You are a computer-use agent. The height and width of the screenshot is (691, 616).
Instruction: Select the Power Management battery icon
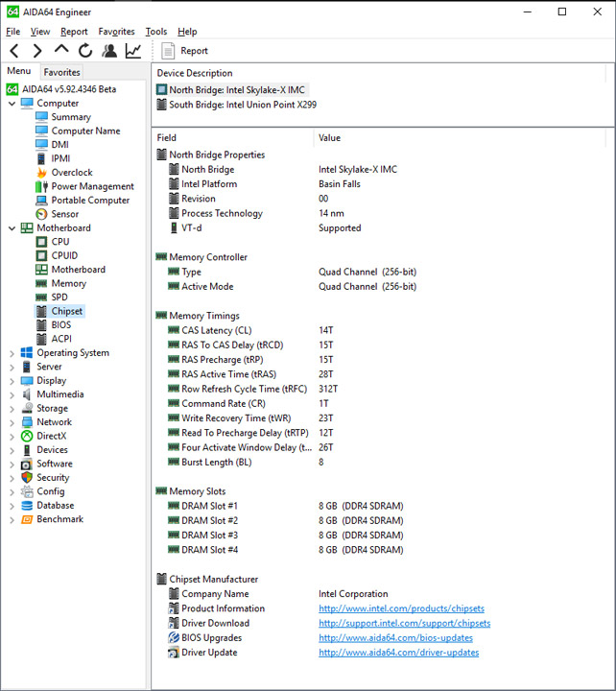tap(41, 186)
